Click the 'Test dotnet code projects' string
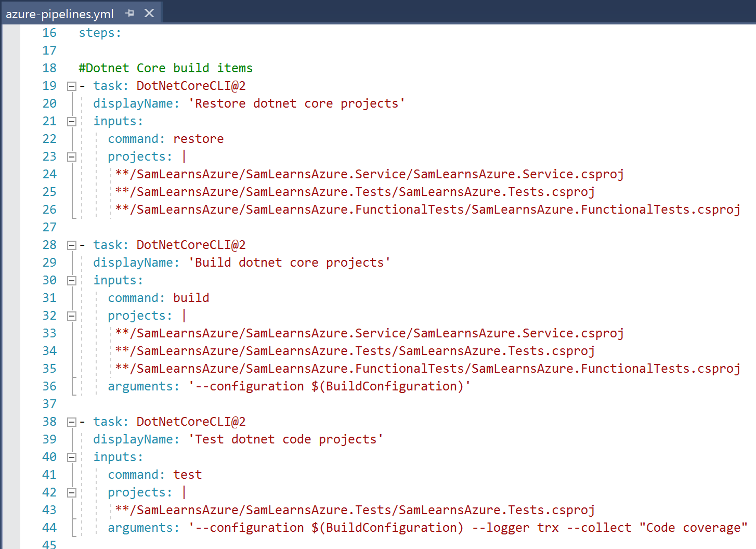The image size is (756, 549). pos(285,440)
